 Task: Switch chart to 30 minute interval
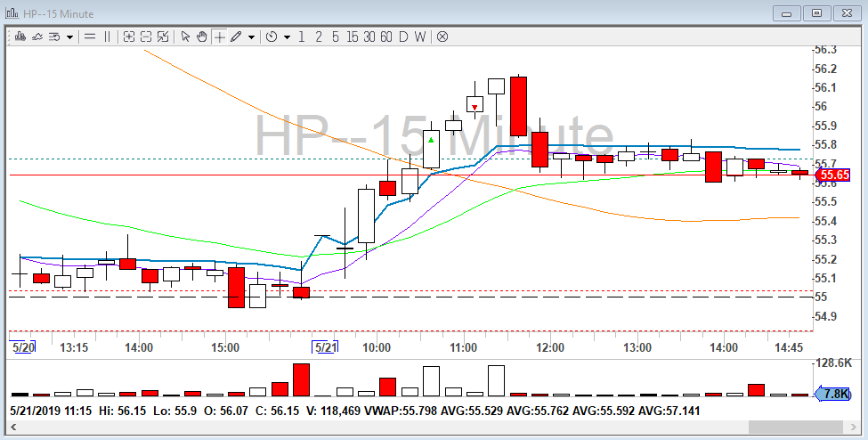[369, 37]
